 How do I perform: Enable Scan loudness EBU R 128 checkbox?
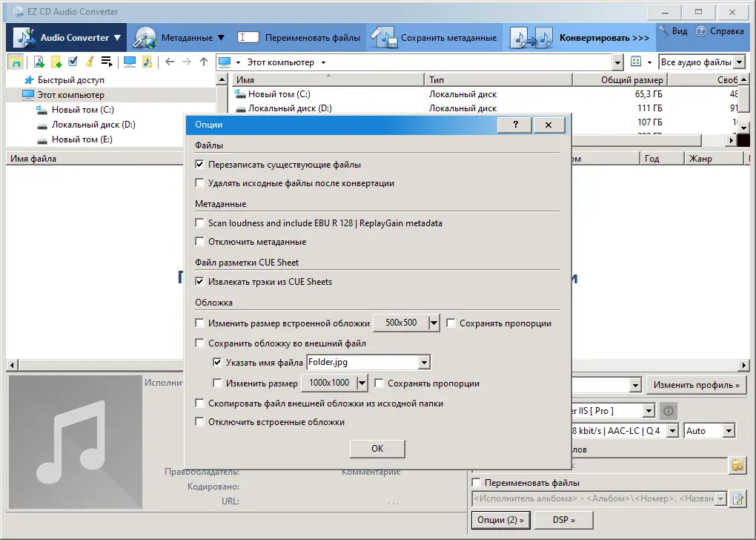point(199,223)
